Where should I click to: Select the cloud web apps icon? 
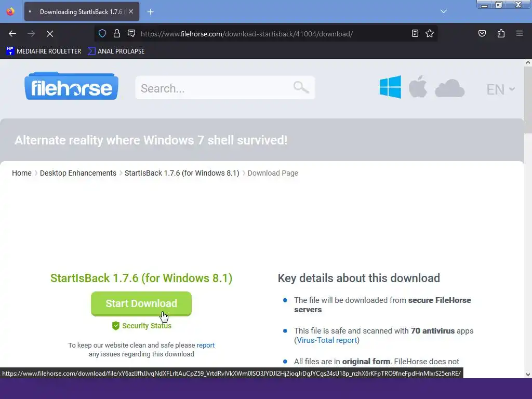(x=449, y=88)
